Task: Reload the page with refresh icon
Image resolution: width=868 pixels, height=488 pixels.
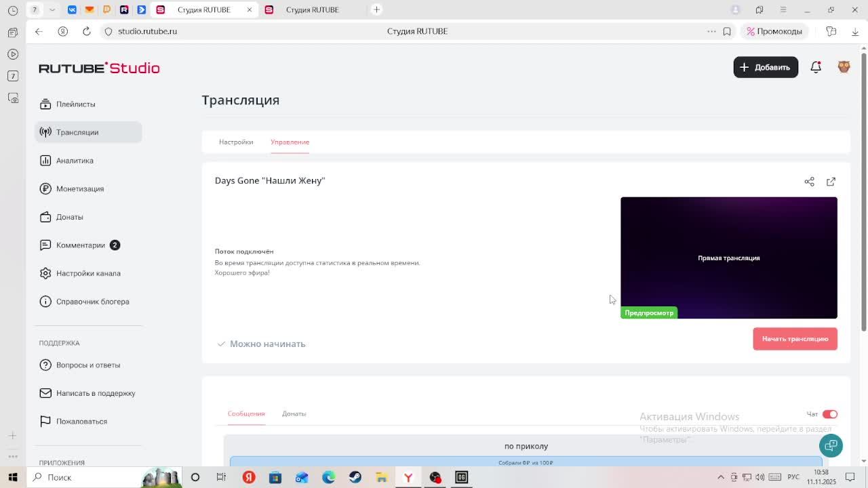Action: pyautogui.click(x=87, y=31)
